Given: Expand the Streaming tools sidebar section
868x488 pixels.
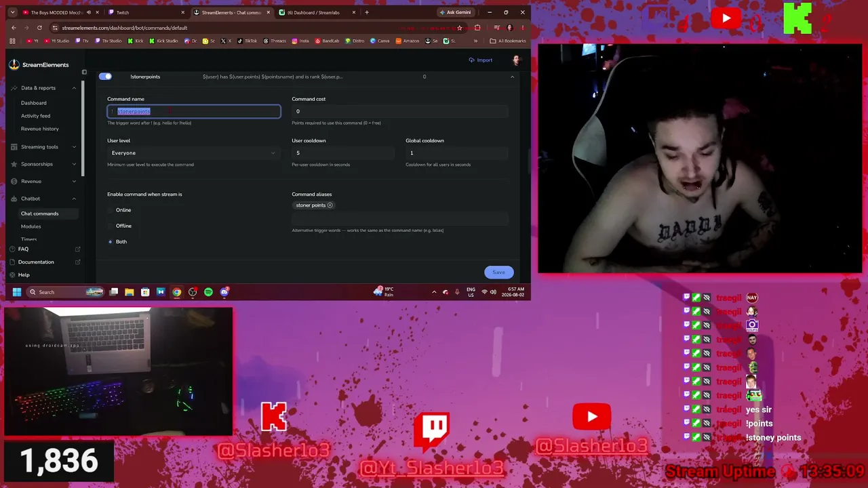Looking at the screenshot, I should (x=44, y=147).
